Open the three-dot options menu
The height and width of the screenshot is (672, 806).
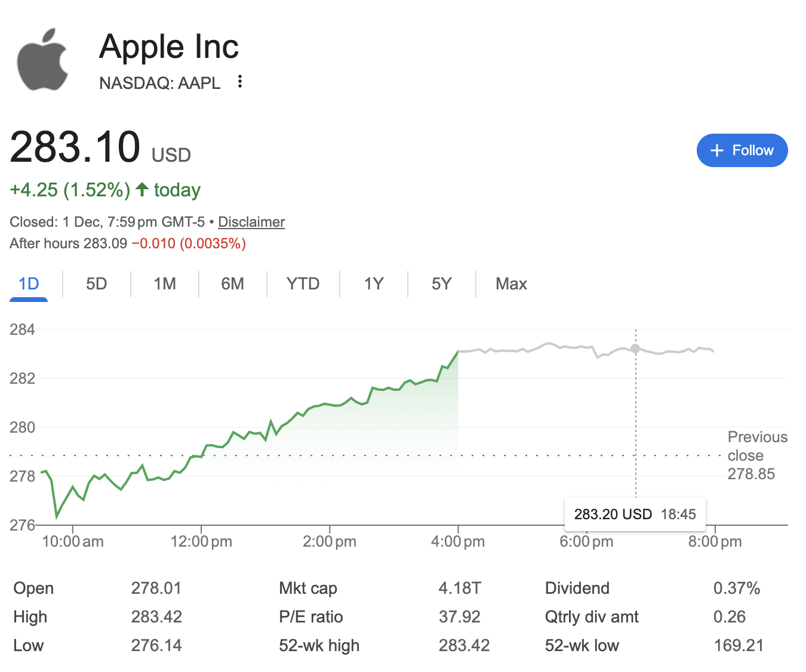(239, 82)
